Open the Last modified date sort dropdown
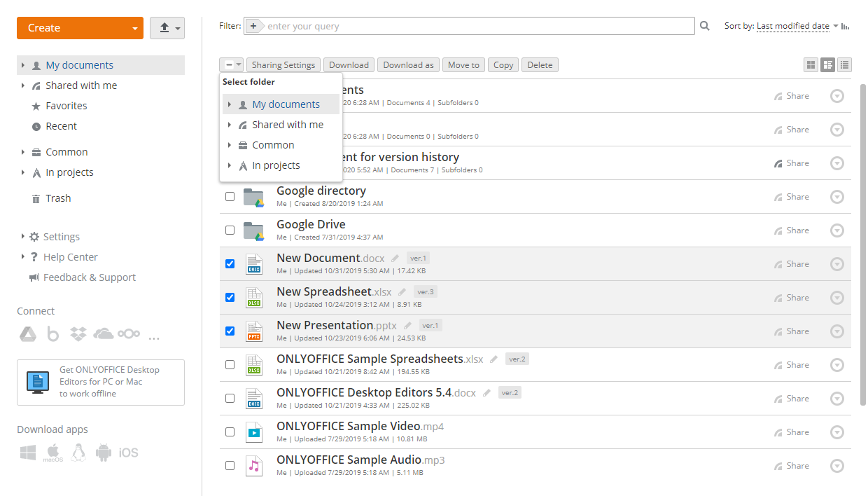Viewport: 868px width, 496px height. [x=793, y=25]
